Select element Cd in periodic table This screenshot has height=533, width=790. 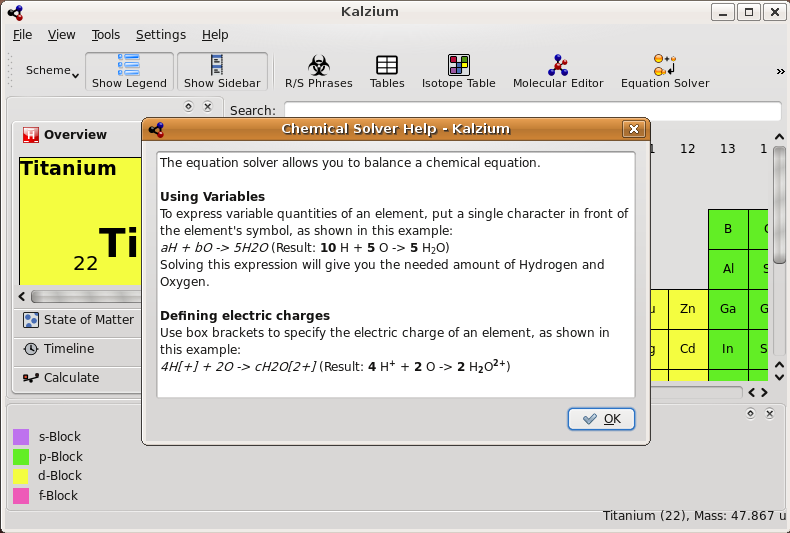tap(688, 349)
